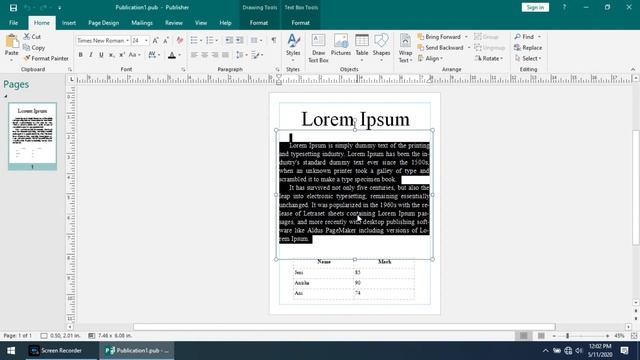This screenshot has width=640, height=360.
Task: Open the Drawing Tools Format tab
Action: [259, 23]
